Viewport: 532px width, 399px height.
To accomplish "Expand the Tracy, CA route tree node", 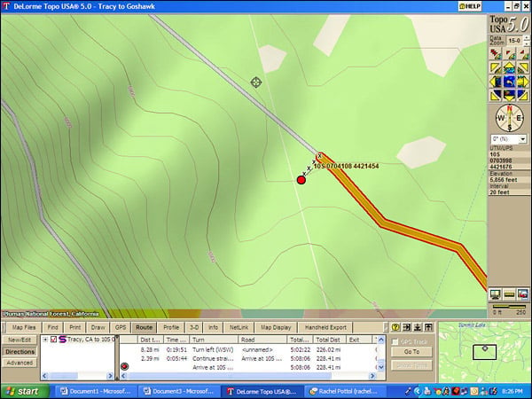I will click(45, 340).
